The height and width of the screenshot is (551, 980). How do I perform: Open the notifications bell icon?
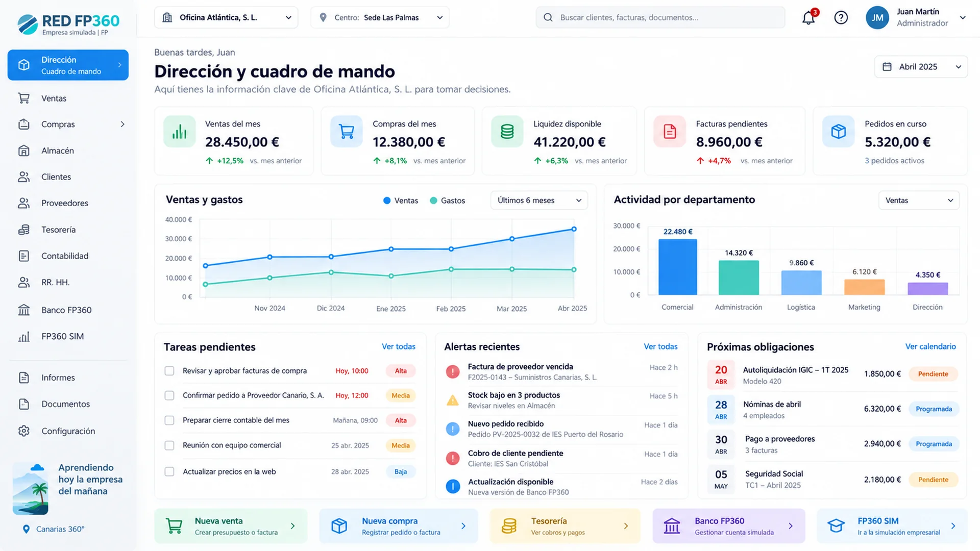[808, 18]
